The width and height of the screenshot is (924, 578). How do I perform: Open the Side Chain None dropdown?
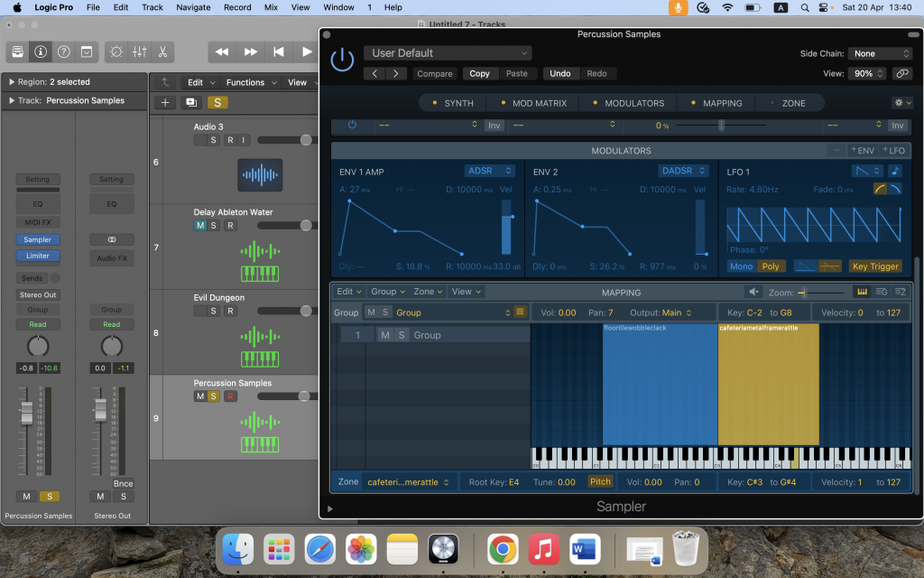pos(880,53)
